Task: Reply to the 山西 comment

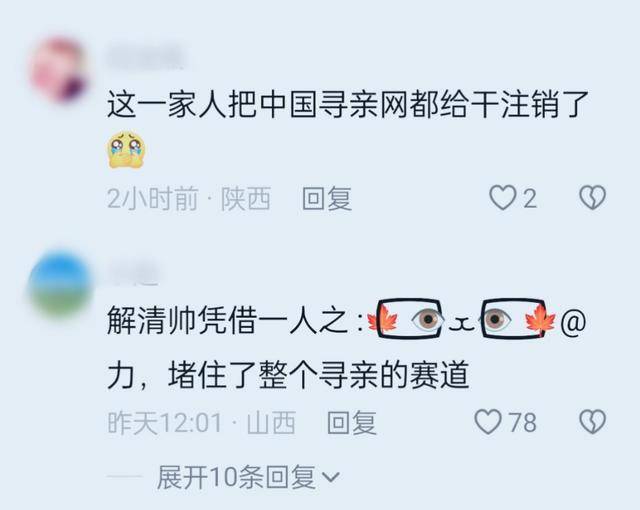Action: tap(352, 423)
